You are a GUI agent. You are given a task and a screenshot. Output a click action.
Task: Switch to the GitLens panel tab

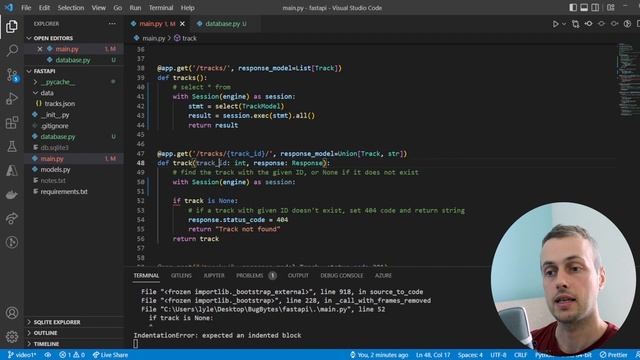tap(181, 276)
